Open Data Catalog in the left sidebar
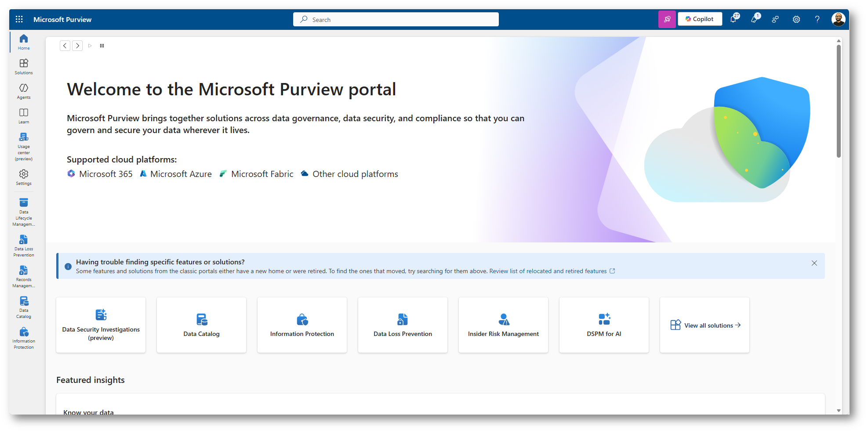This screenshot has width=868, height=433. [x=24, y=307]
